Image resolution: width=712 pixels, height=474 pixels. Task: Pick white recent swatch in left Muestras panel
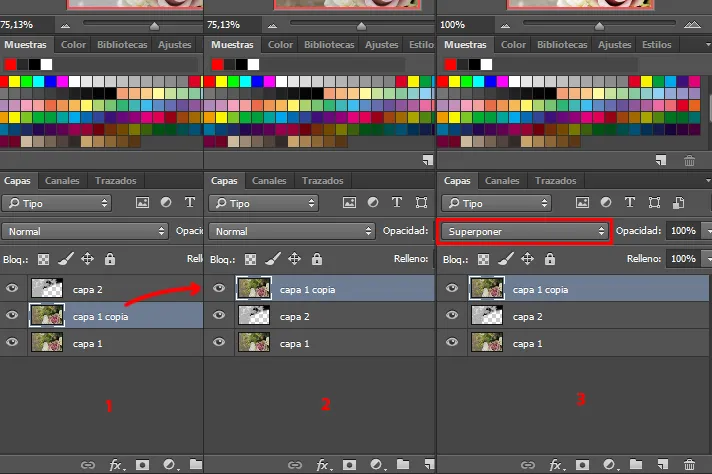[x=46, y=64]
